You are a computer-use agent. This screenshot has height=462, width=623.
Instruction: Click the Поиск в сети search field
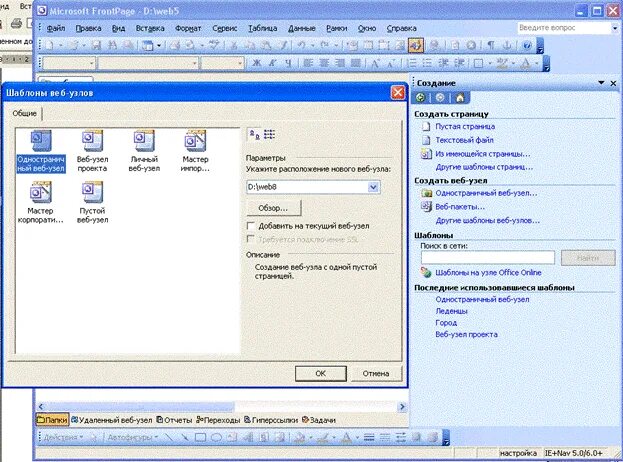pos(488,257)
